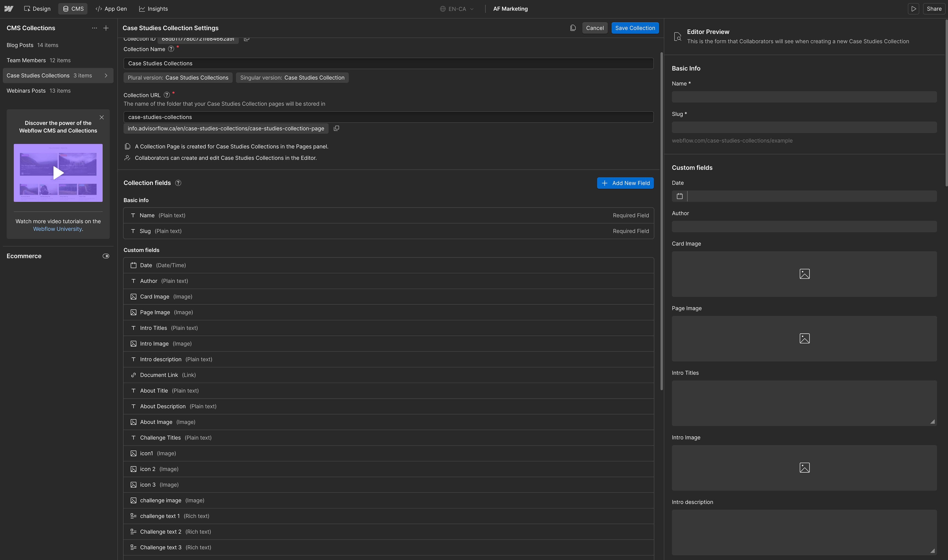Switch to the Design tab
The width and height of the screenshot is (948, 560).
click(37, 8)
